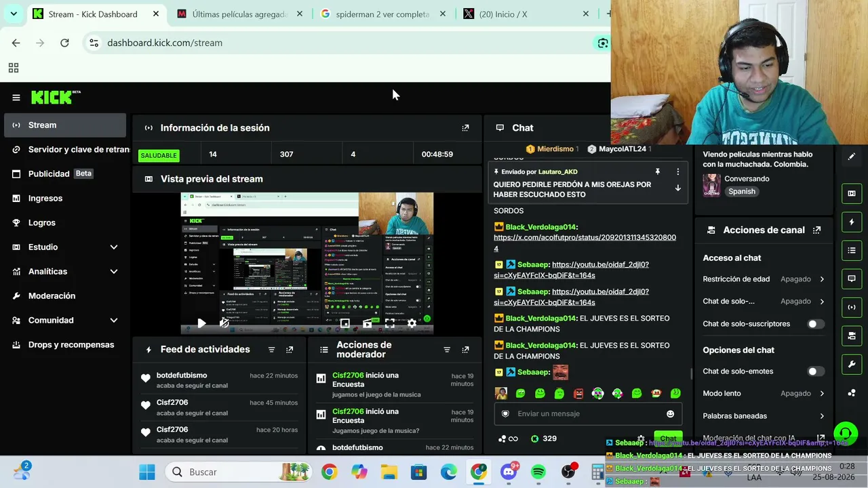Open Restricción de edad options
The height and width of the screenshot is (488, 868).
[764, 279]
